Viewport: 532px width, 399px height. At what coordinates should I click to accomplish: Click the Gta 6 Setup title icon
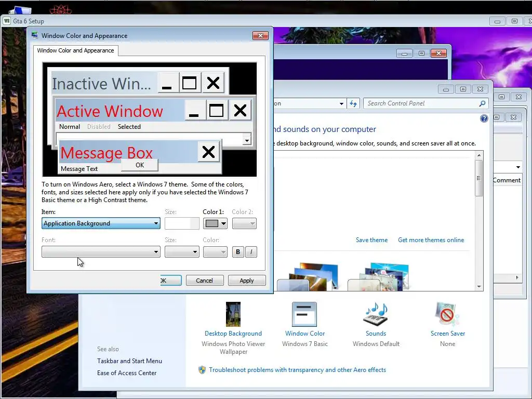(7, 21)
